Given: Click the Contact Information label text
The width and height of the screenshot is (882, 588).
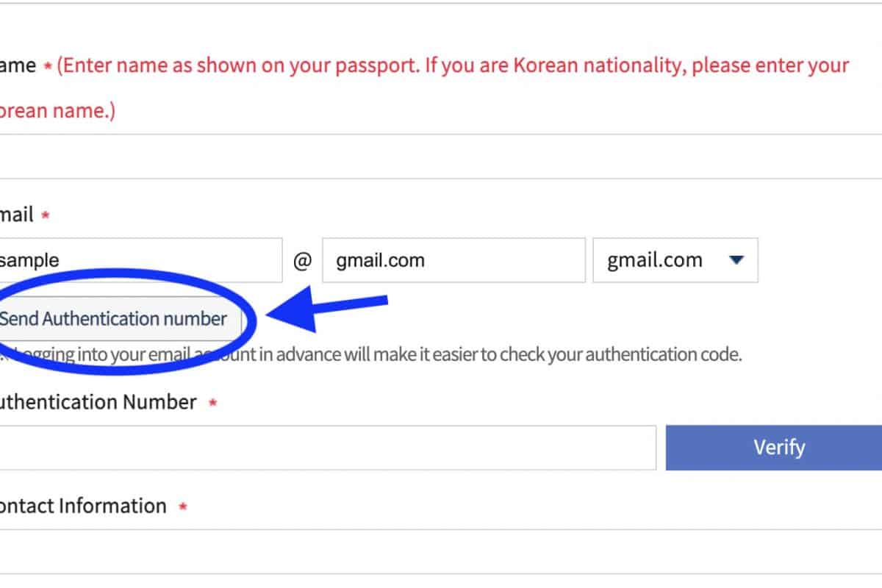Looking at the screenshot, I should [82, 506].
